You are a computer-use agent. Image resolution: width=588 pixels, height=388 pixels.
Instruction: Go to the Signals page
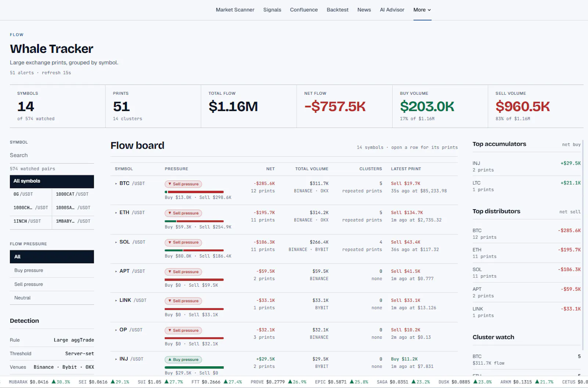pyautogui.click(x=272, y=10)
